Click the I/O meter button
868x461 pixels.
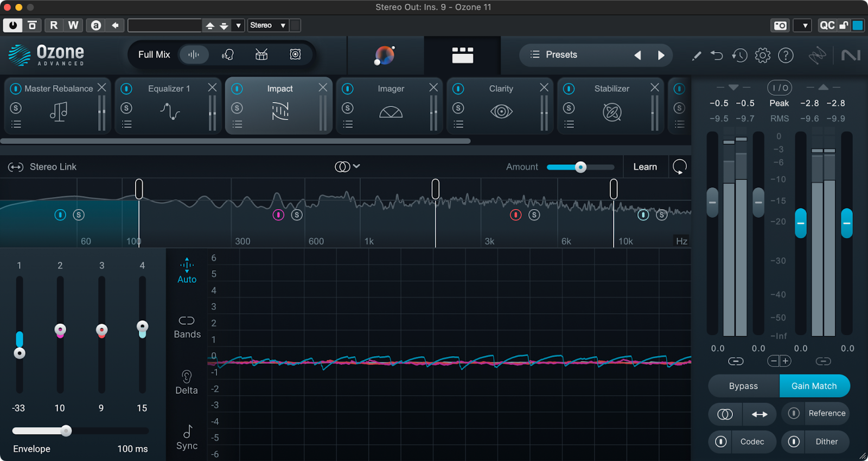[780, 87]
